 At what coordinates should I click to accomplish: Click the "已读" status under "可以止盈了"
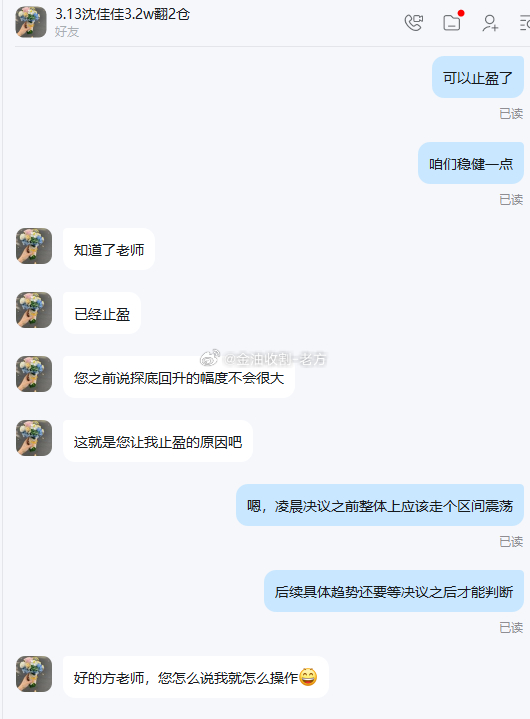click(x=511, y=113)
